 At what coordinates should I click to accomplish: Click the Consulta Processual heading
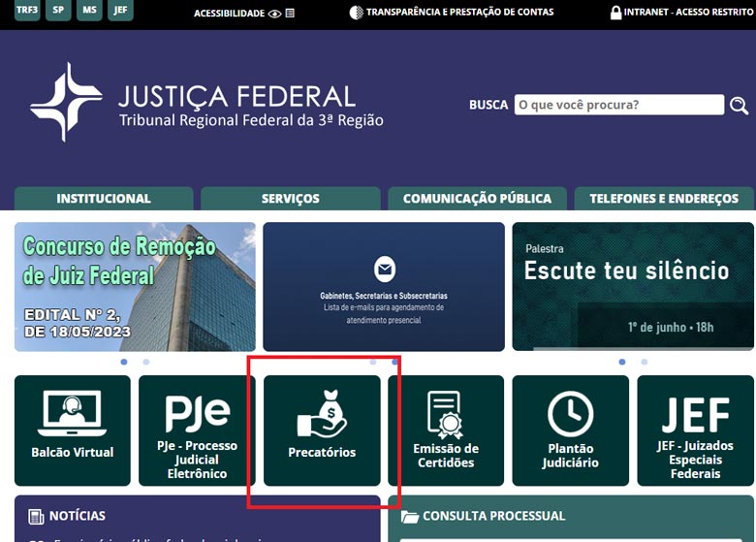(x=493, y=516)
